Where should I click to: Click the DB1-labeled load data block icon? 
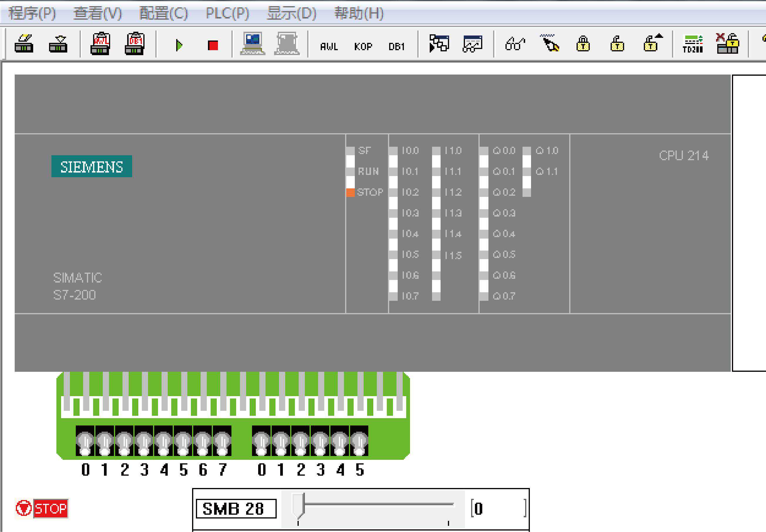(135, 44)
